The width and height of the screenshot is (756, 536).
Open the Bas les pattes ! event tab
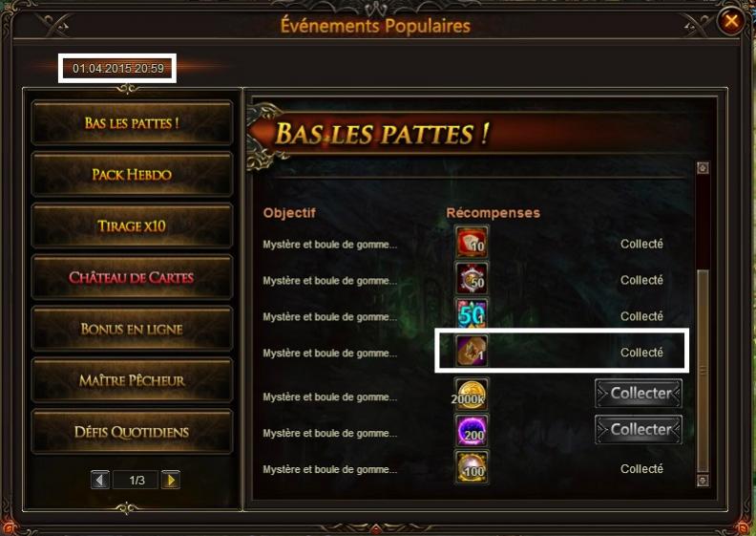(x=132, y=122)
